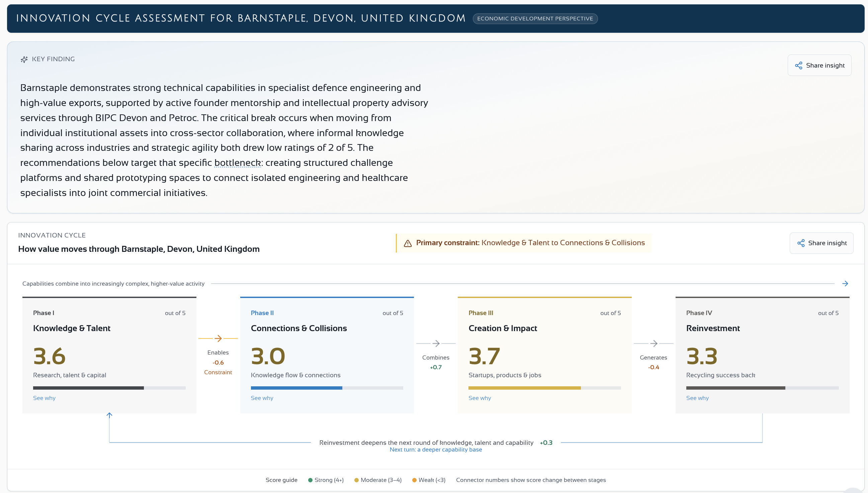This screenshot has height=493, width=868.
Task: Click the Reinvestment heading
Action: 713,328
